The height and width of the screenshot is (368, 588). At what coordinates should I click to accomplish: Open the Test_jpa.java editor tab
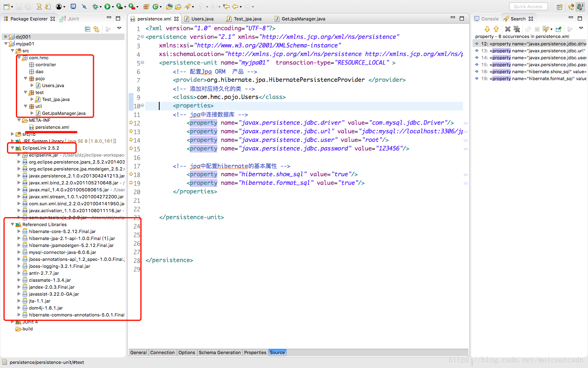[x=244, y=19]
